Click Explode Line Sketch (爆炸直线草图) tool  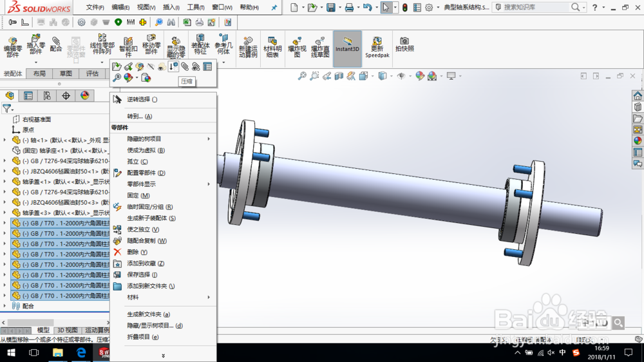pyautogui.click(x=320, y=47)
